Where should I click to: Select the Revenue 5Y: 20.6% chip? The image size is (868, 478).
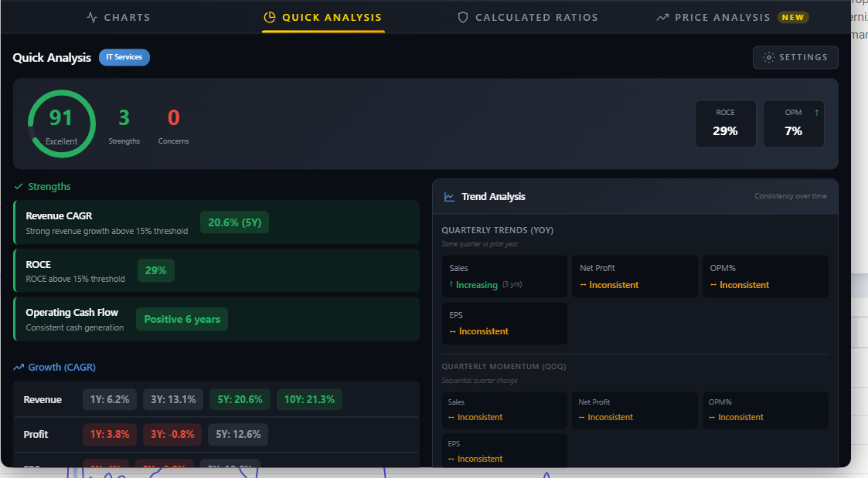[x=240, y=400]
